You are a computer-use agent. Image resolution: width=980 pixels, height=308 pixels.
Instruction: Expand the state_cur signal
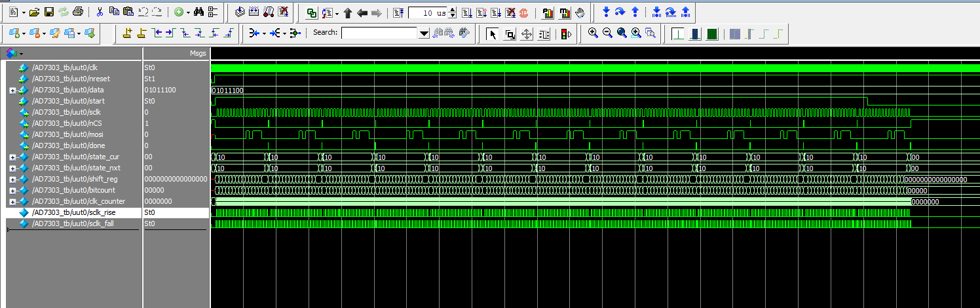[x=12, y=157]
